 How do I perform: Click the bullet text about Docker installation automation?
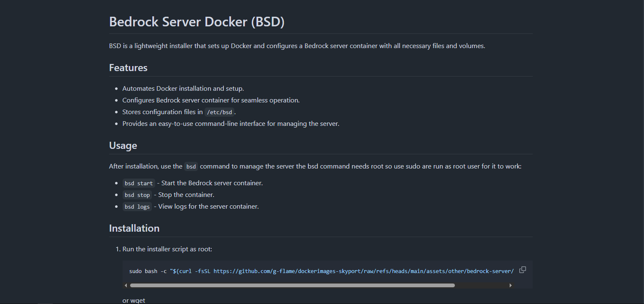pyautogui.click(x=183, y=88)
